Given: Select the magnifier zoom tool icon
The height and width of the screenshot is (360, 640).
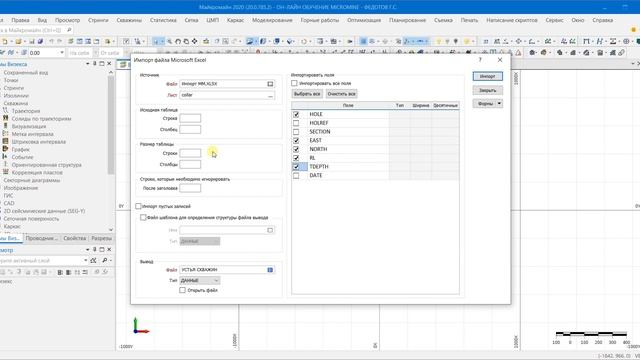Looking at the screenshot, I should 169,41.
